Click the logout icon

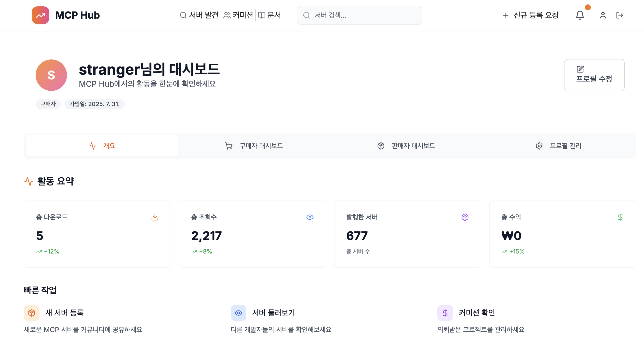coord(619,15)
